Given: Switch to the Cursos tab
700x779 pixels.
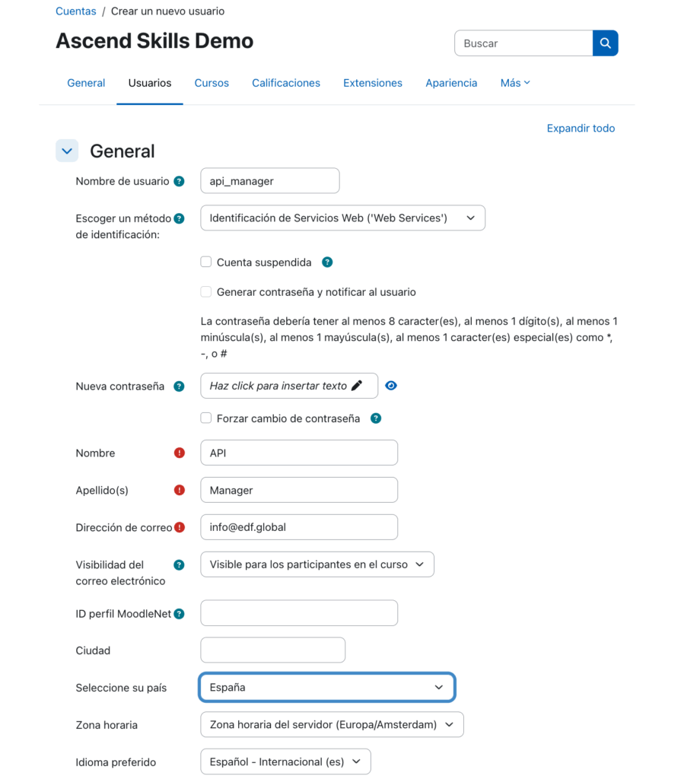Looking at the screenshot, I should click(212, 83).
